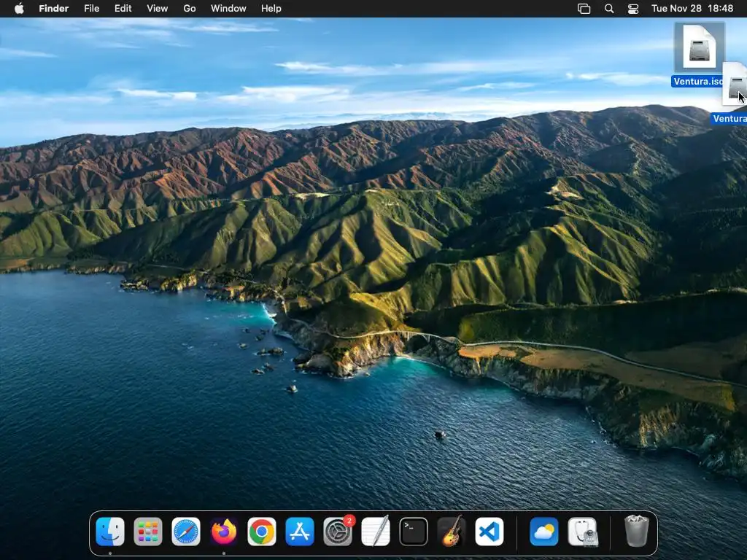The height and width of the screenshot is (560, 747).
Task: Open TextEdit from the dock
Action: pos(376,532)
